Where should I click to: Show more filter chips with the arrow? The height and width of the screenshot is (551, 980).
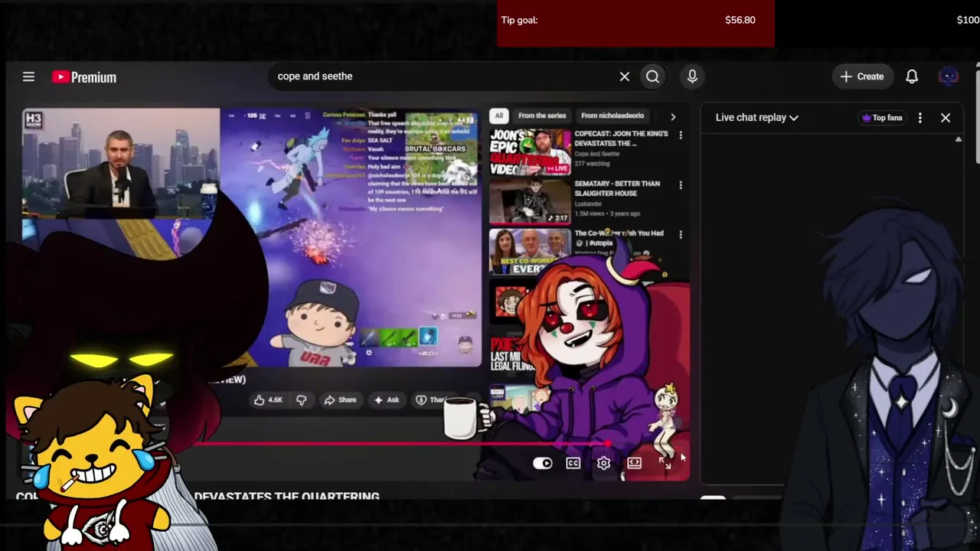coord(673,117)
